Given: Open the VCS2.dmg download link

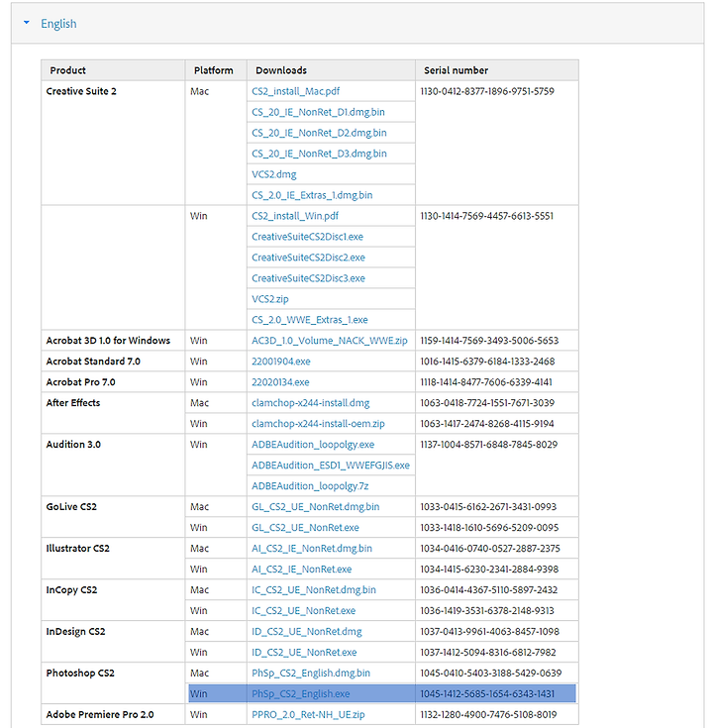Looking at the screenshot, I should coord(274,174).
